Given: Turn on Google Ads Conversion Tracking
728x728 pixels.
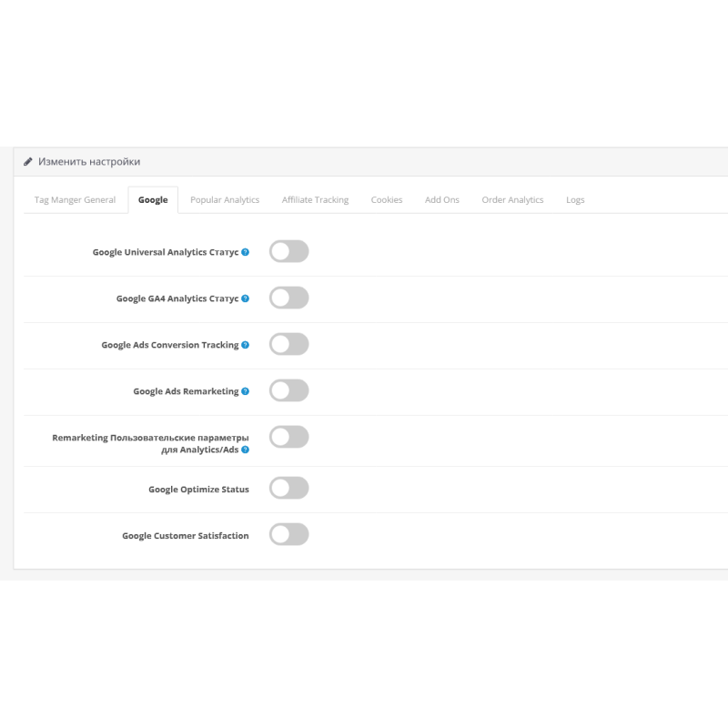Looking at the screenshot, I should [289, 344].
